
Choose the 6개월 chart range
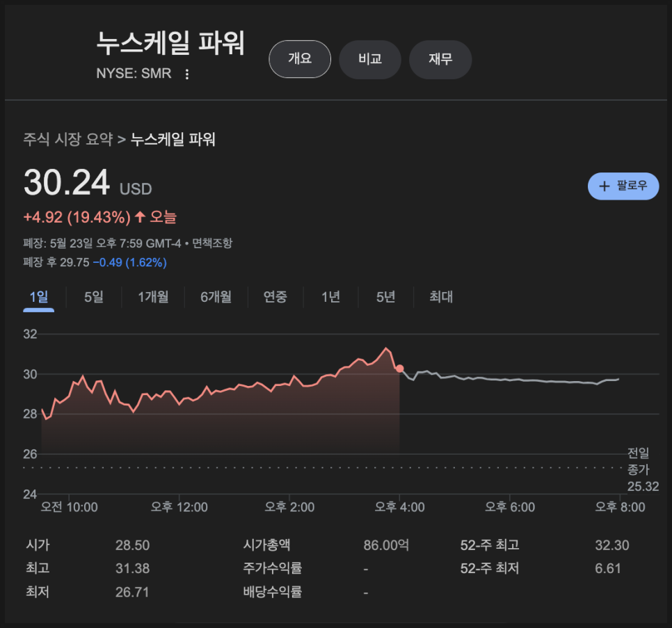pos(216,297)
